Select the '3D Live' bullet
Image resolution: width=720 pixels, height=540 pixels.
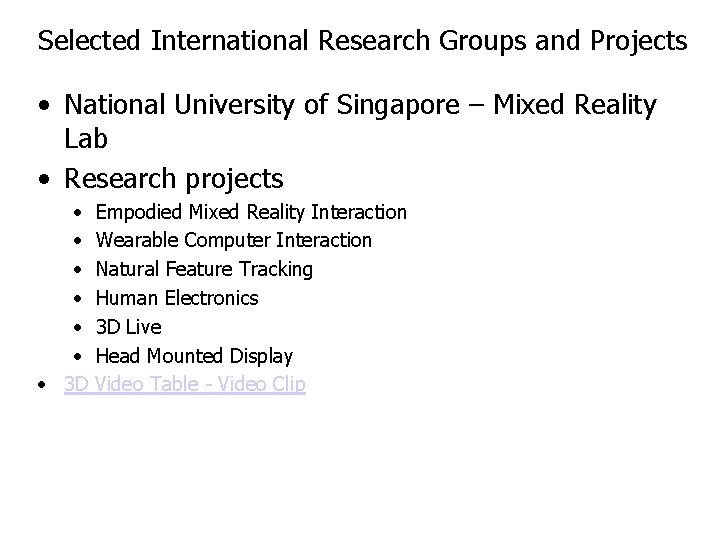[129, 327]
